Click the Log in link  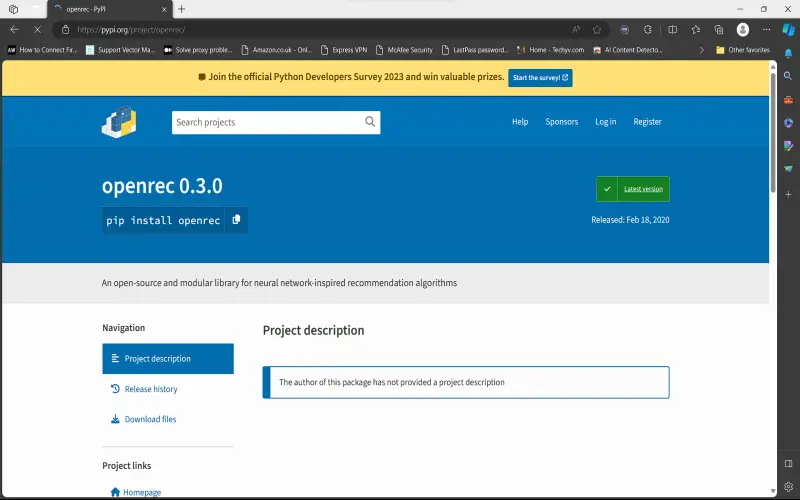tap(606, 121)
